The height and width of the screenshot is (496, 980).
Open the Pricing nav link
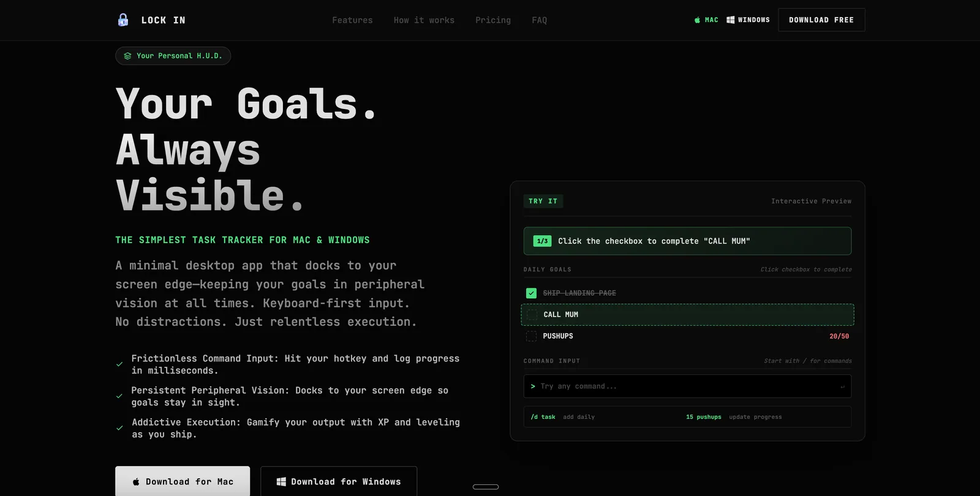493,20
